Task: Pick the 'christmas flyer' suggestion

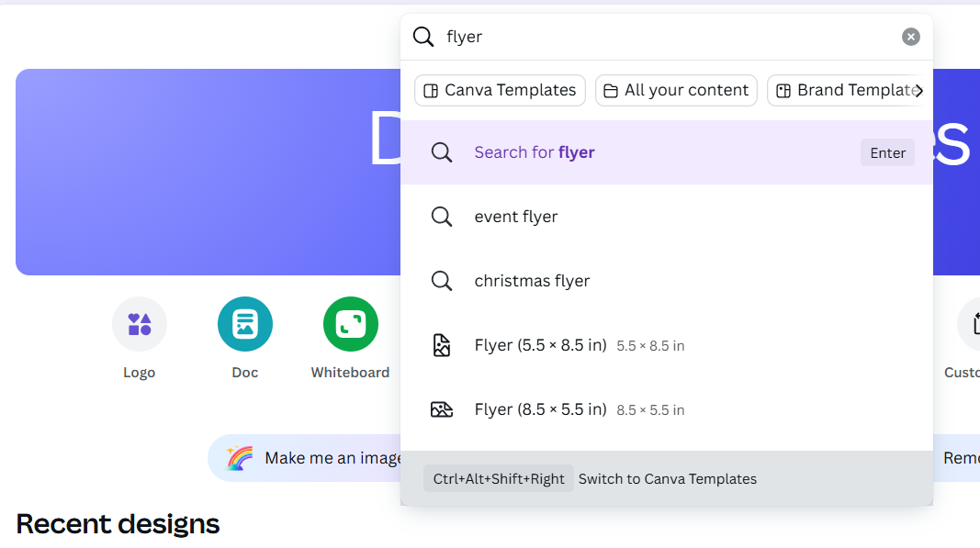Action: point(532,281)
